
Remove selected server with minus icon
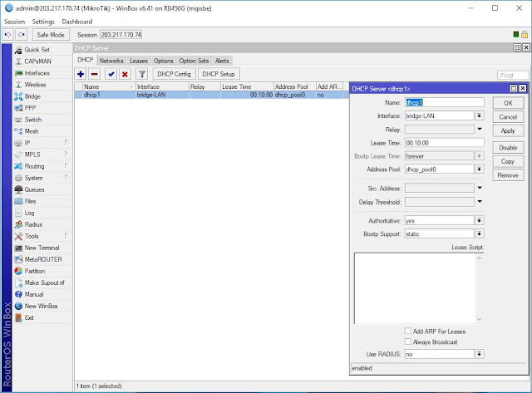[95, 74]
